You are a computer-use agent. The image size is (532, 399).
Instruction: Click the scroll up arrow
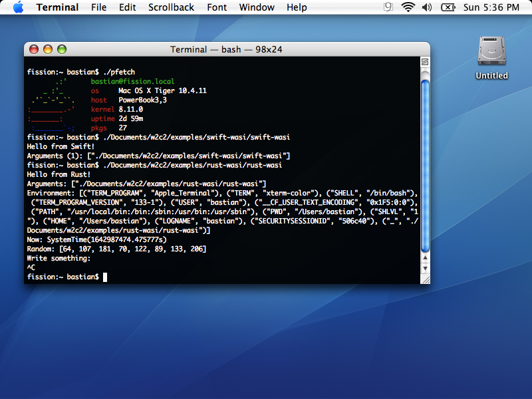(425, 258)
